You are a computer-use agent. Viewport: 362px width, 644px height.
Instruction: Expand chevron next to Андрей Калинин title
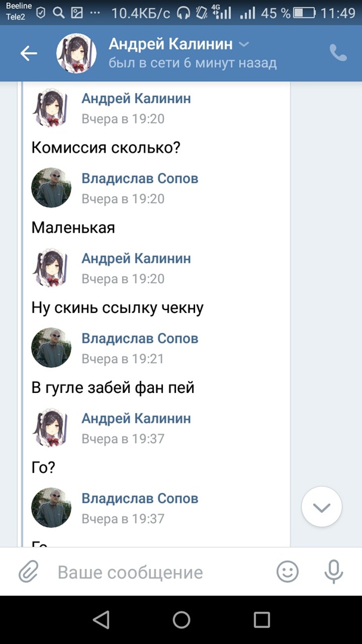(244, 44)
